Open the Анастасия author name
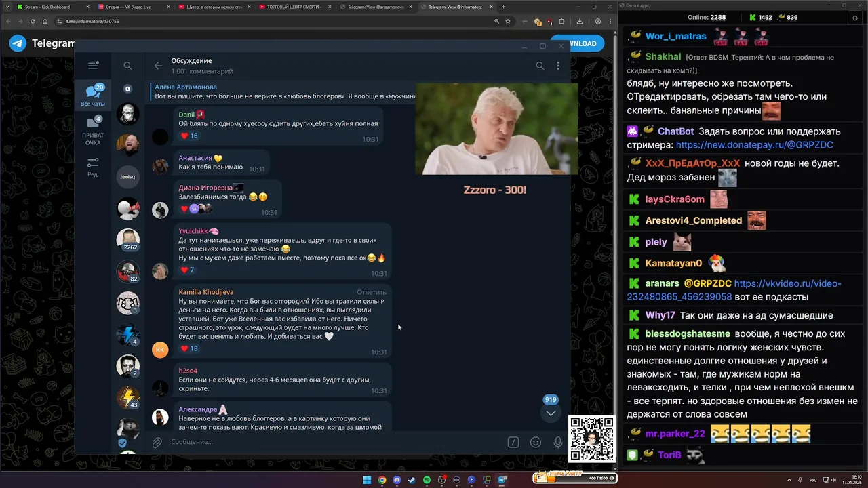The width and height of the screenshot is (868, 488). 195,158
